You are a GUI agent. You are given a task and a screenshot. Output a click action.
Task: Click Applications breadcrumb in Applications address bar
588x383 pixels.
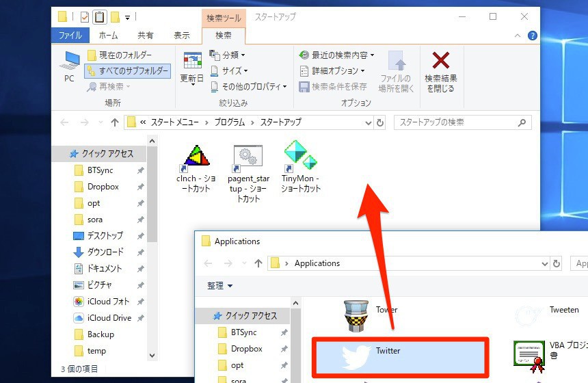[317, 263]
